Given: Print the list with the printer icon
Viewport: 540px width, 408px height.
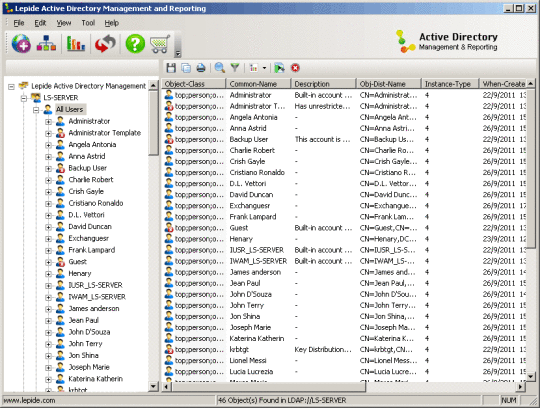Looking at the screenshot, I should pos(201,68).
